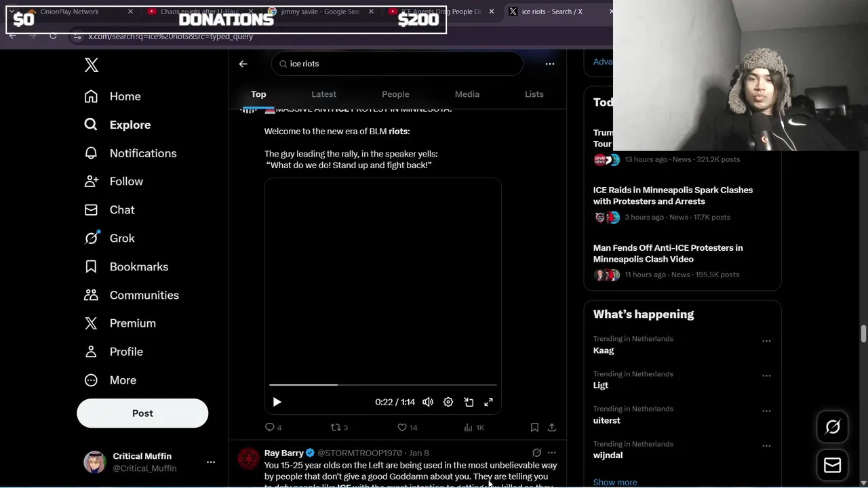868x488 pixels.
Task: Open Ray Barry profile name
Action: click(x=284, y=453)
